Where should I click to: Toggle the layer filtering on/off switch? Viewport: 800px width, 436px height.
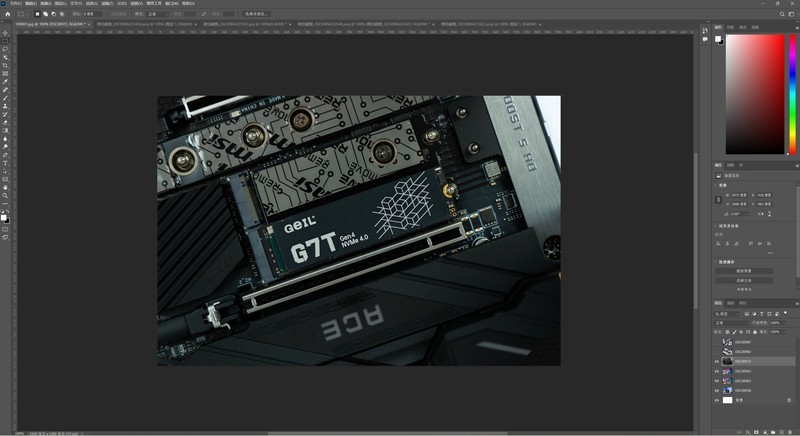(785, 313)
